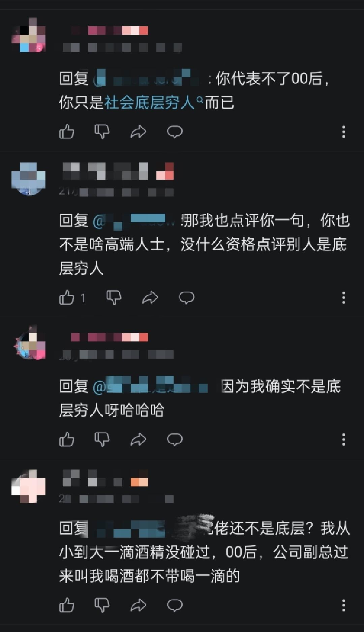Open more options for first comment
This screenshot has height=632, width=364.
click(343, 132)
